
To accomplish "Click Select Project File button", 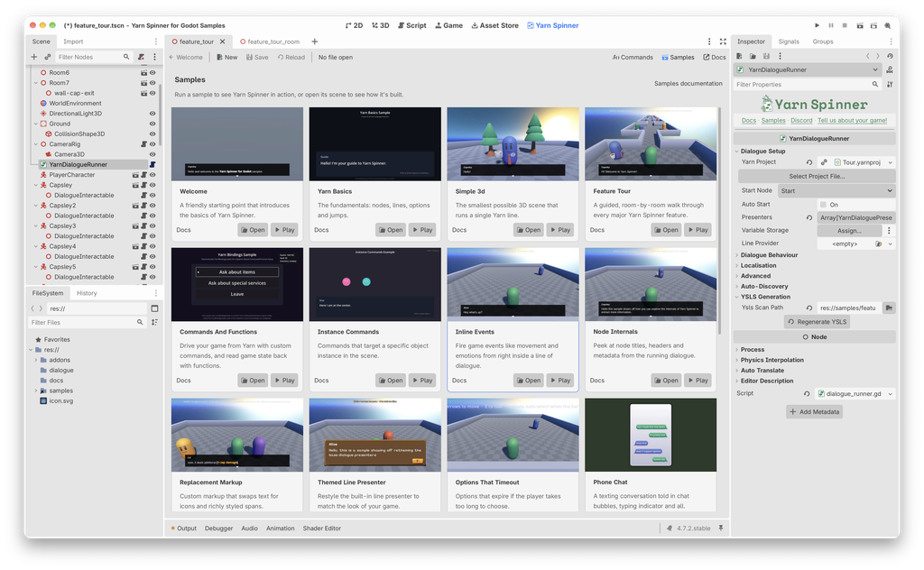I will pos(817,176).
